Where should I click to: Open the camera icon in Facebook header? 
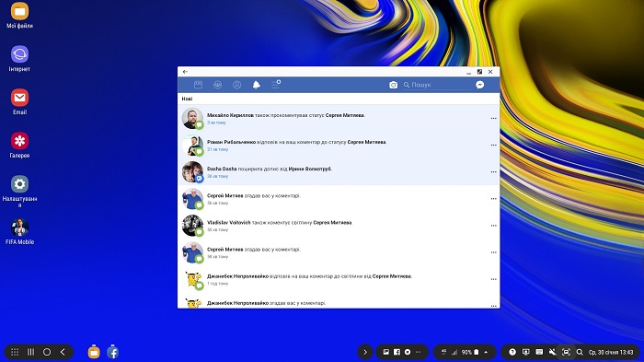(x=393, y=85)
